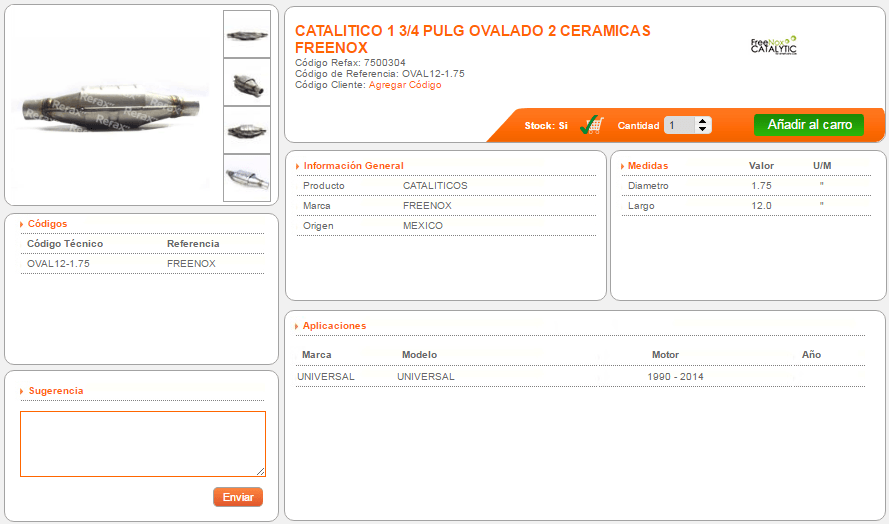Screen dimensions: 889x524
Task: Select the 1990 - 2014 year range cell
Action: tap(675, 377)
